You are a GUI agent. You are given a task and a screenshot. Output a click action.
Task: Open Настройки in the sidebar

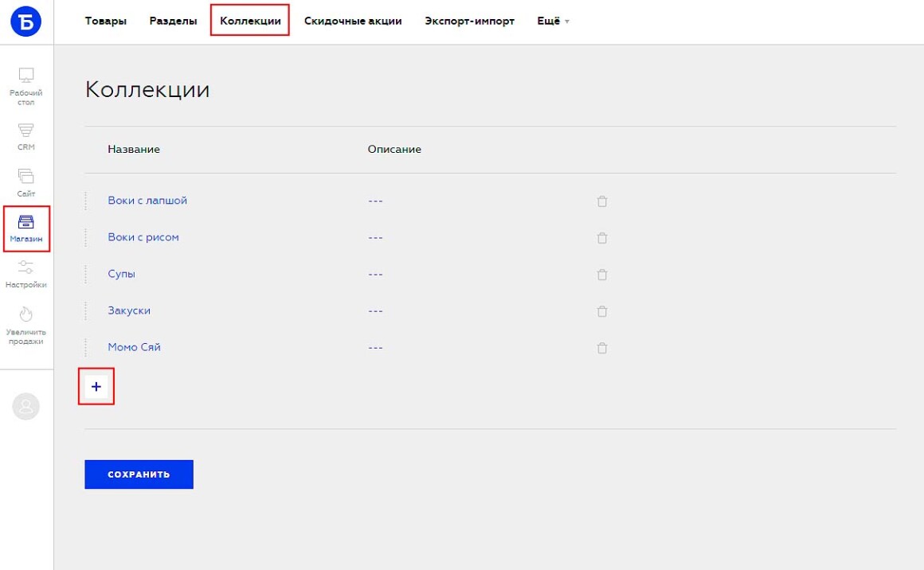click(26, 275)
